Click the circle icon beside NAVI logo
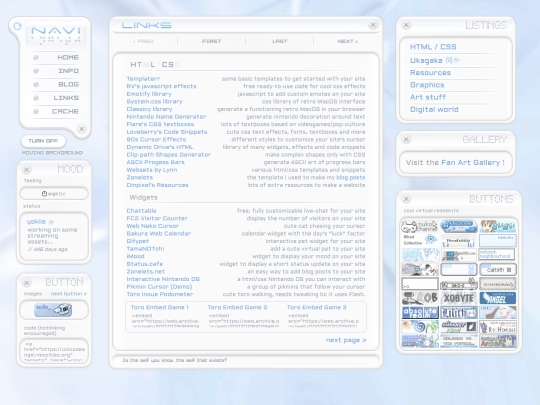The height and width of the screenshot is (405, 540). pos(17,26)
